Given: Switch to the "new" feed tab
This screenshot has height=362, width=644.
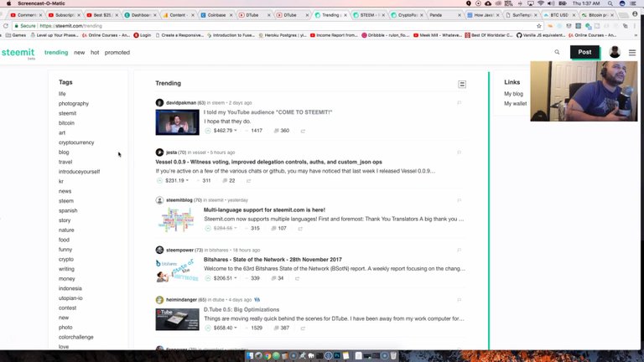Looking at the screenshot, I should coord(79,53).
